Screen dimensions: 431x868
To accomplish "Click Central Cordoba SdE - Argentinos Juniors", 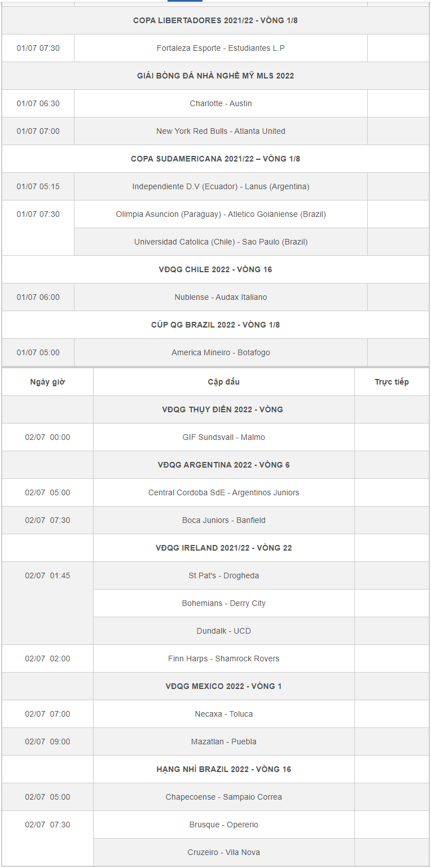I will [x=223, y=492].
